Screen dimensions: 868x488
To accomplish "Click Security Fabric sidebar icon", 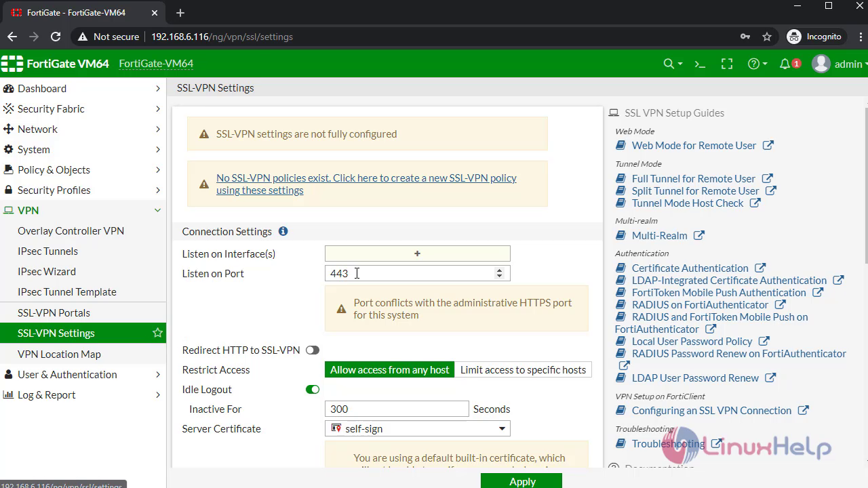I will pos(9,108).
